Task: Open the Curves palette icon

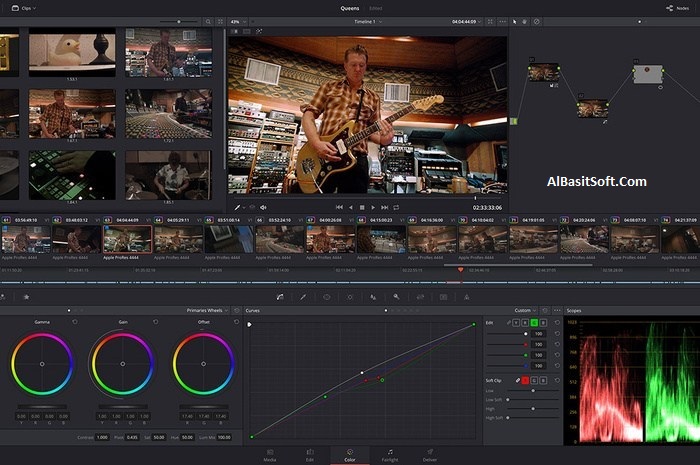Action: (280, 297)
